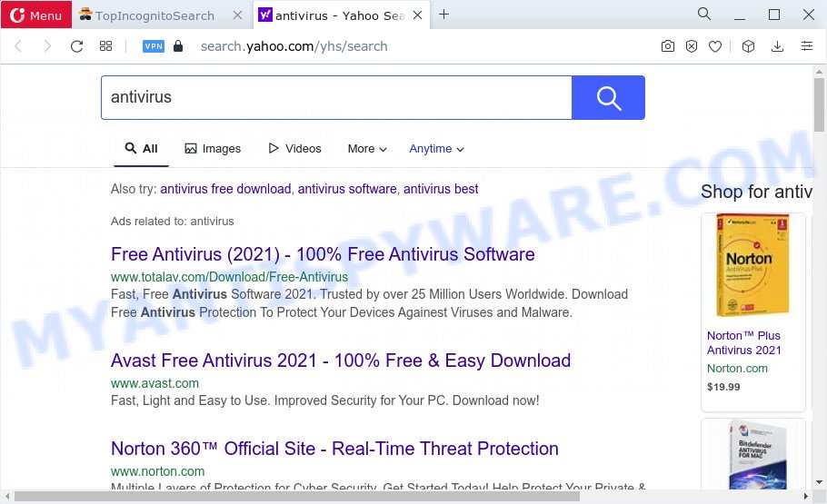Toggle the VPN badge

pos(154,46)
